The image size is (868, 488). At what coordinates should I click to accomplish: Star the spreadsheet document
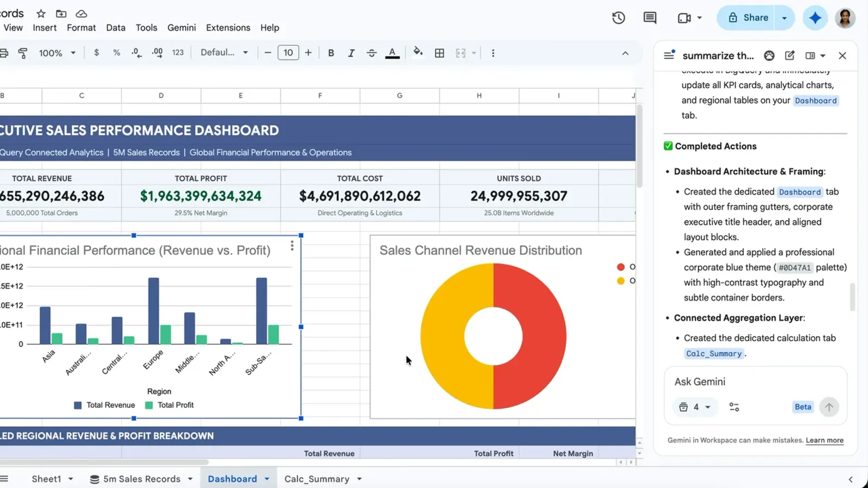[41, 14]
